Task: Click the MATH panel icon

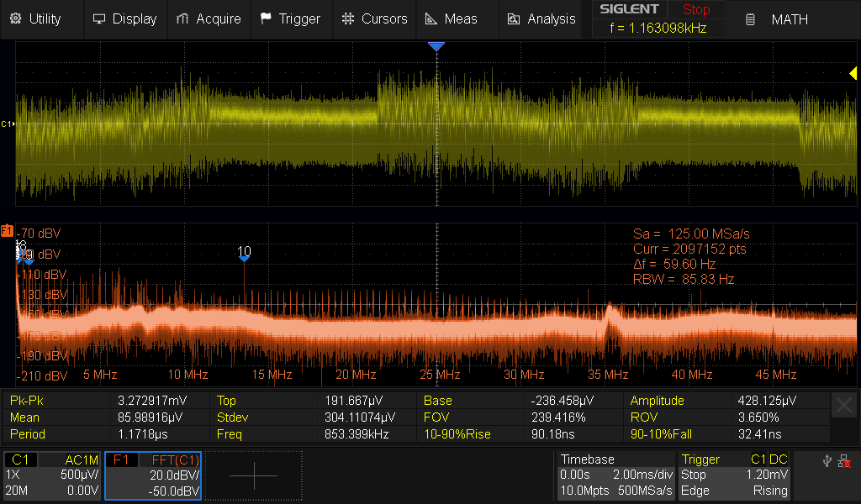Action: click(x=751, y=19)
